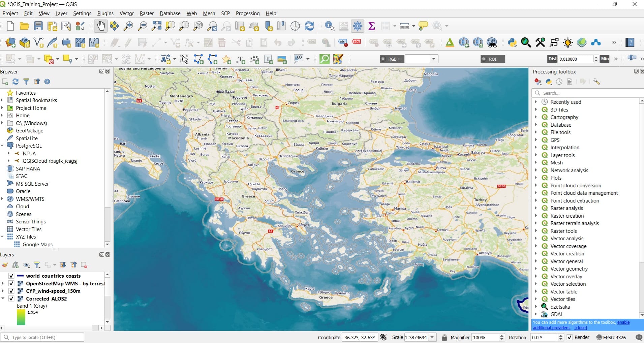Viewport: 644px width, 343px height.
Task: Open the Vector menu
Action: [127, 13]
